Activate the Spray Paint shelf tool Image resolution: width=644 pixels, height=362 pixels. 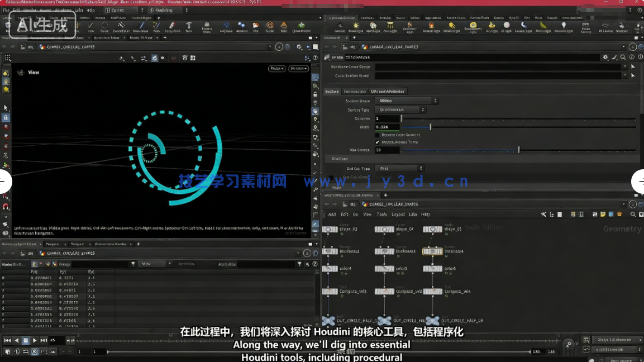point(172,26)
